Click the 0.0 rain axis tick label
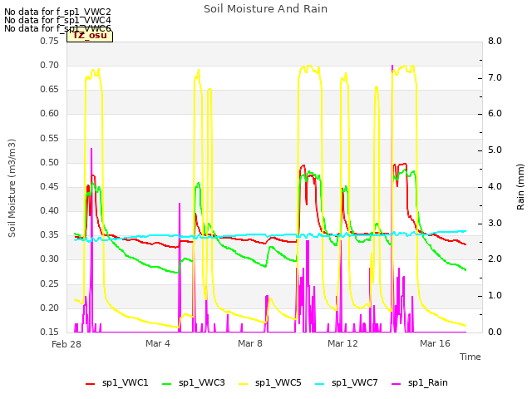Screen dimensions: 532x399 coord(495,332)
